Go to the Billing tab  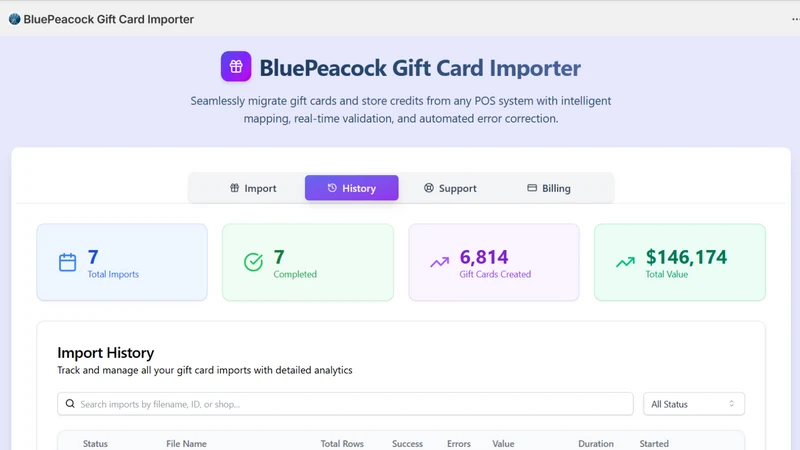tap(549, 188)
